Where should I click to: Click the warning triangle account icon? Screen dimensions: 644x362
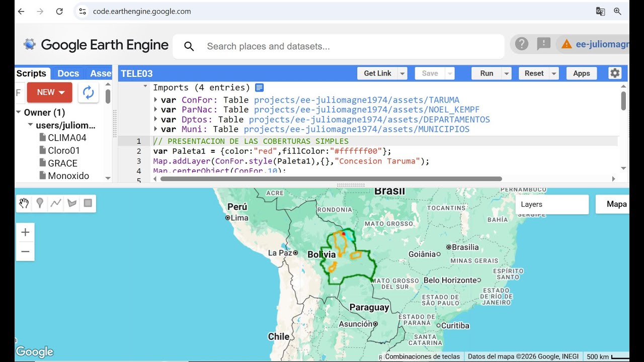pyautogui.click(x=567, y=44)
